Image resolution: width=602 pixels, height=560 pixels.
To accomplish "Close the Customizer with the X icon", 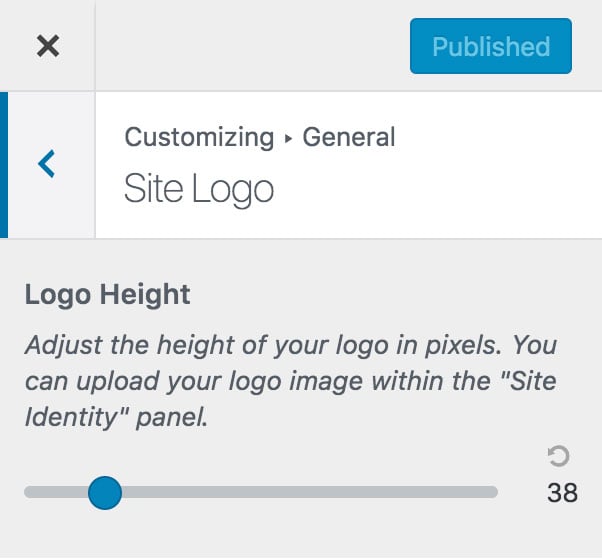I will click(48, 46).
